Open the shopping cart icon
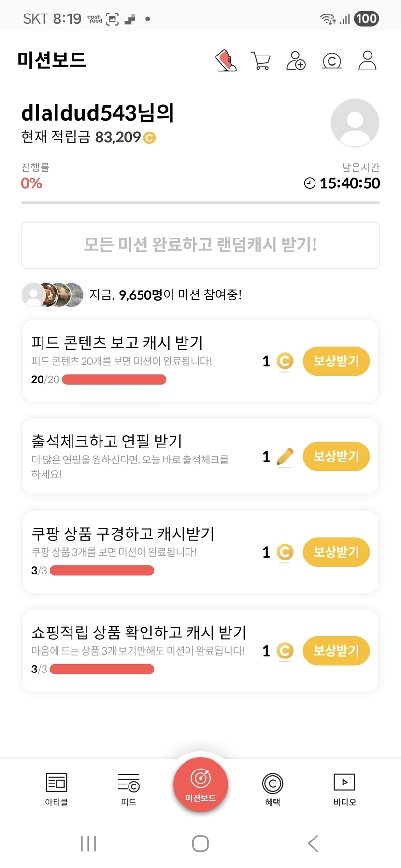The height and width of the screenshot is (868, 401). point(261,61)
